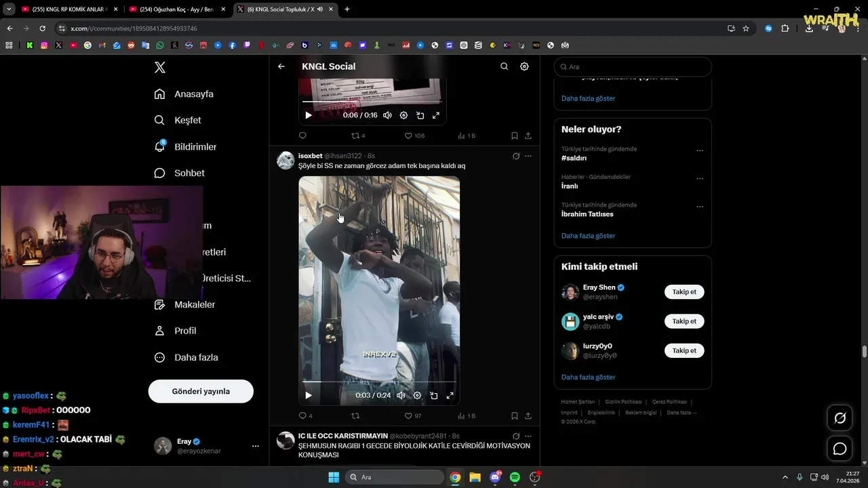Image resolution: width=868 pixels, height=488 pixels.
Task: Play the upper 0:06 / 0:16 video
Action: tap(309, 115)
